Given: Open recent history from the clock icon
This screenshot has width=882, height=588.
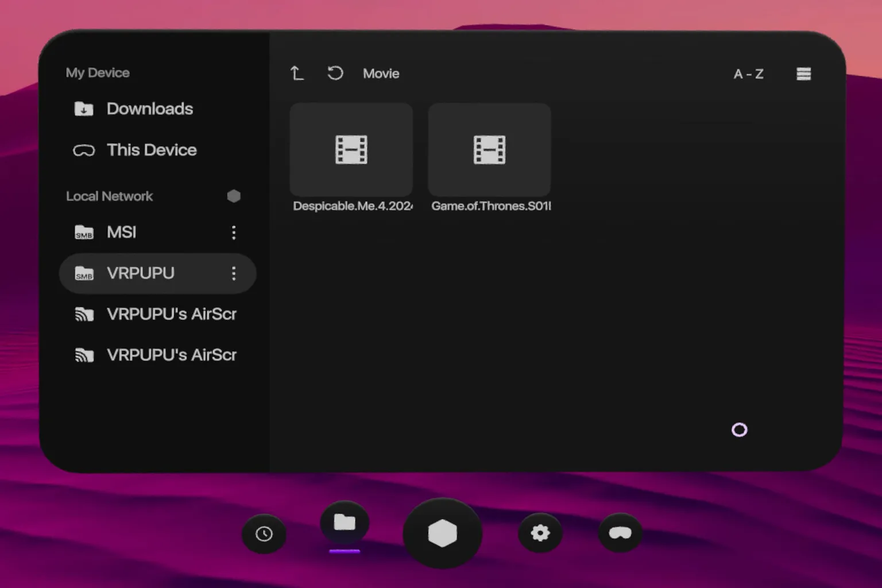Looking at the screenshot, I should tap(264, 534).
